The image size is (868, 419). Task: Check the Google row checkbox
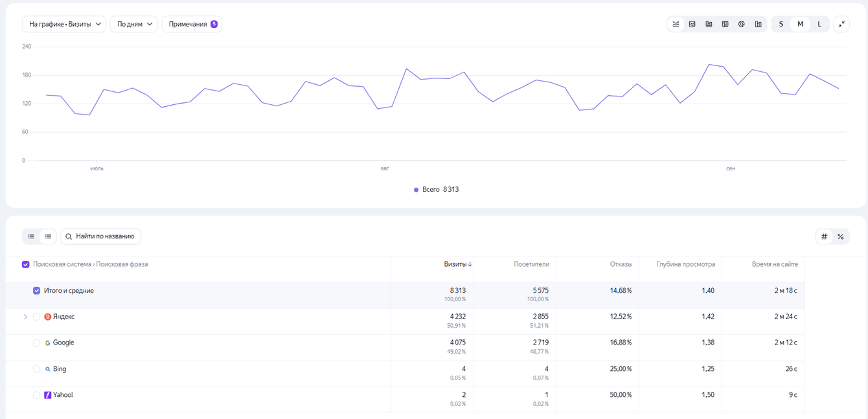pos(37,343)
